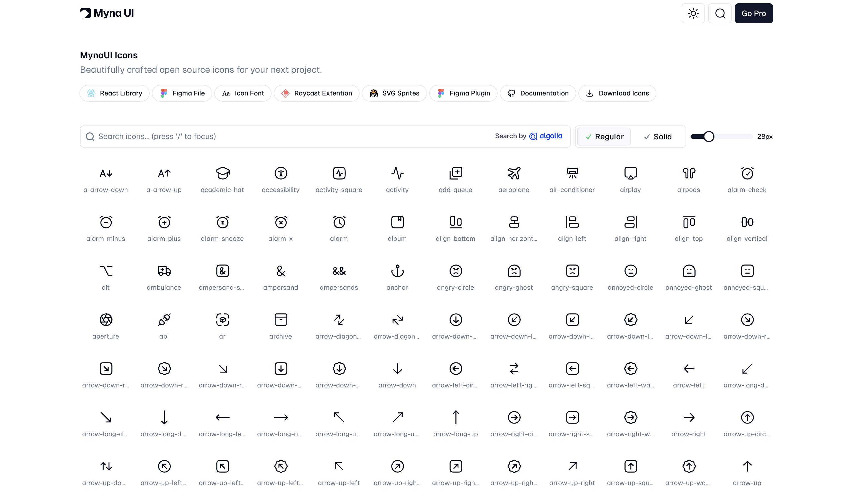Select the arrow-right icon
Viewport: 853px width, 504px height.
[689, 417]
